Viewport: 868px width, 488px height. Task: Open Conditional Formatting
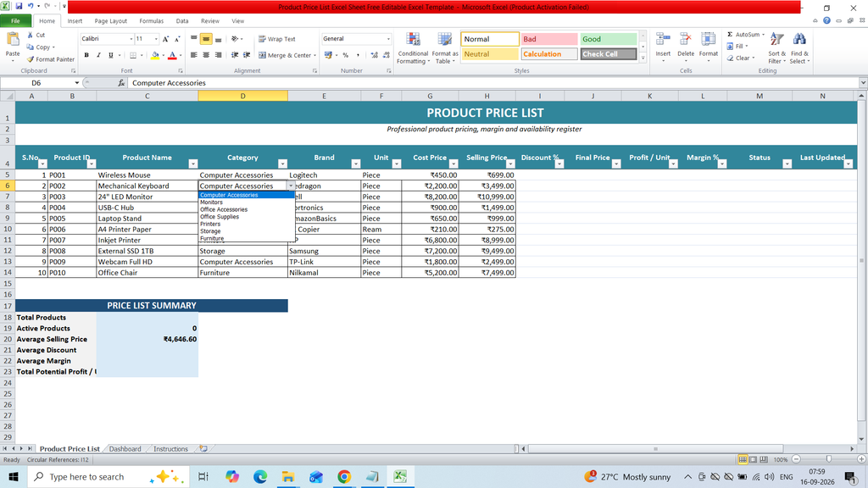coord(413,48)
